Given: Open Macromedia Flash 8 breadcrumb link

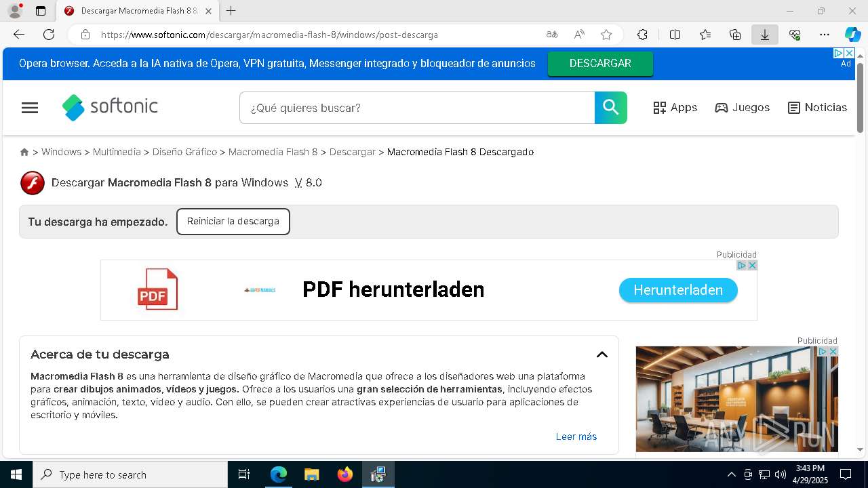Looking at the screenshot, I should 273,152.
